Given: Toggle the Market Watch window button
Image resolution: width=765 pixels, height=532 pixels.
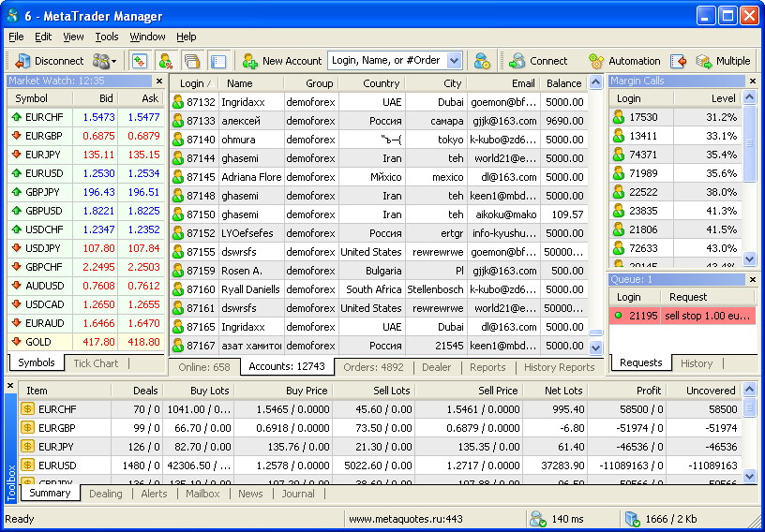Looking at the screenshot, I should 140,61.
